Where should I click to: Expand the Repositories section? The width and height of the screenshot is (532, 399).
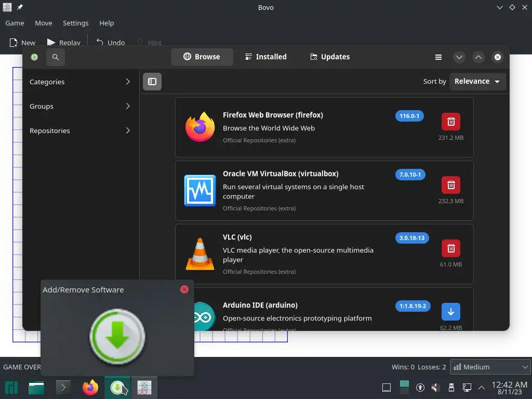(80, 130)
